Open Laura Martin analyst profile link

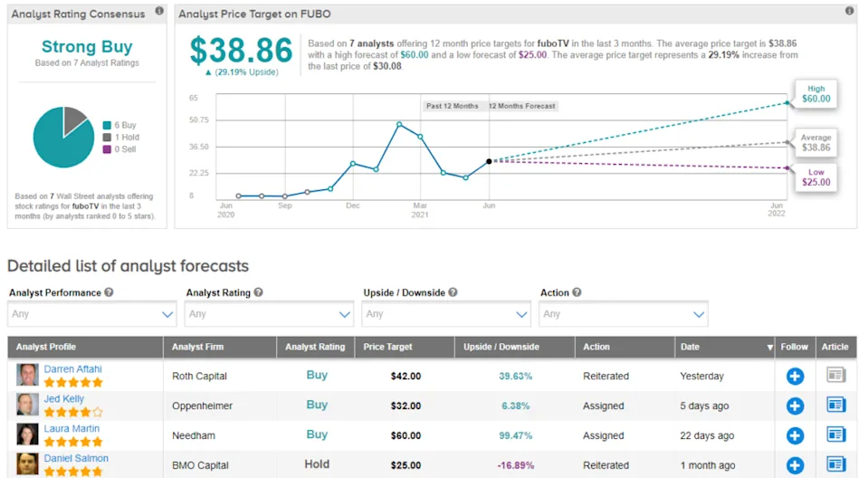(72, 429)
